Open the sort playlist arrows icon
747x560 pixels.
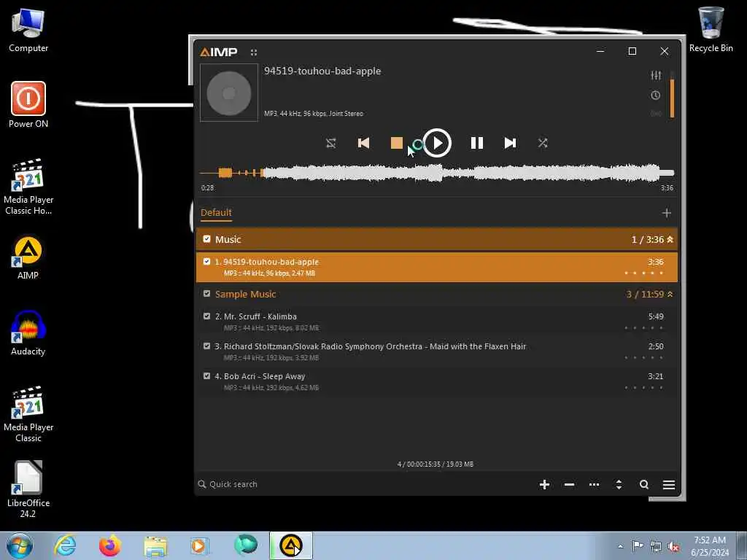click(619, 484)
